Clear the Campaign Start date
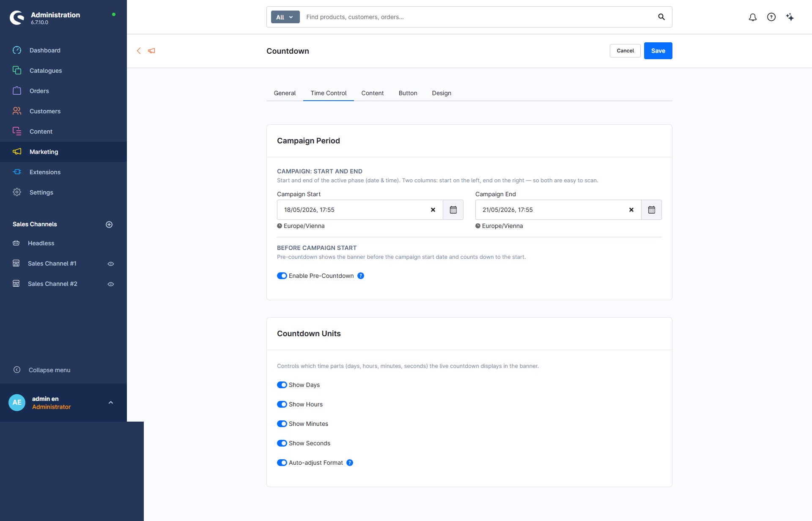The width and height of the screenshot is (812, 521). pyautogui.click(x=433, y=210)
